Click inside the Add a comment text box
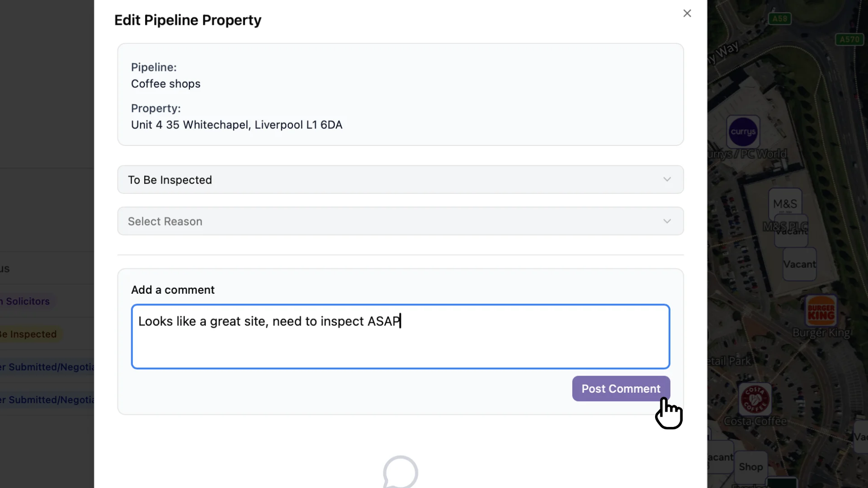This screenshot has height=488, width=868. coord(400,337)
